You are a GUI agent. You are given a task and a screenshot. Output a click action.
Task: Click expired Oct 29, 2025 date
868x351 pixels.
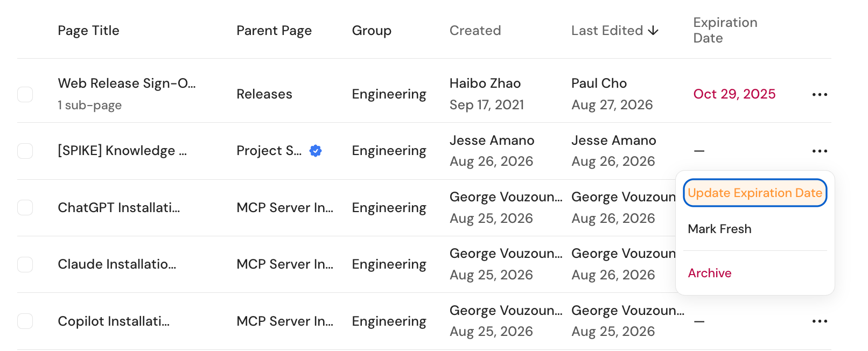point(734,94)
